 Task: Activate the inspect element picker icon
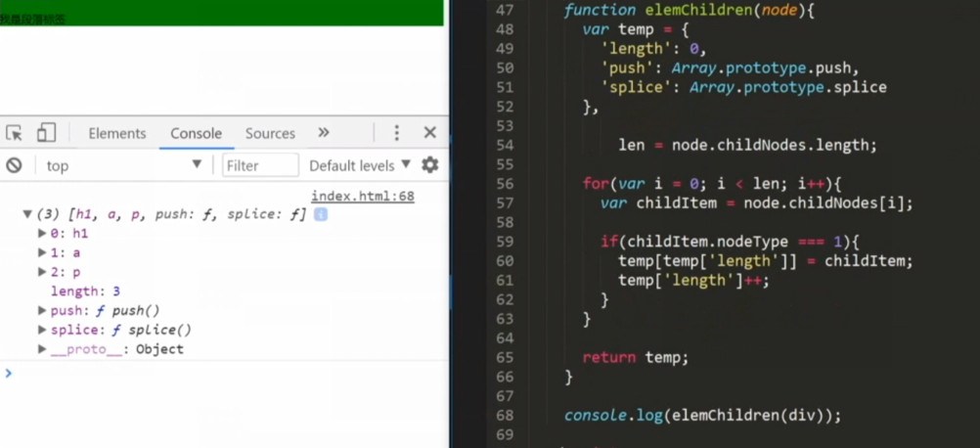[x=14, y=133]
